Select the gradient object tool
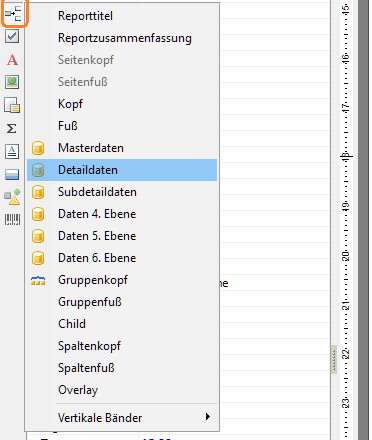Screen dimensions: 372x440 [12, 174]
